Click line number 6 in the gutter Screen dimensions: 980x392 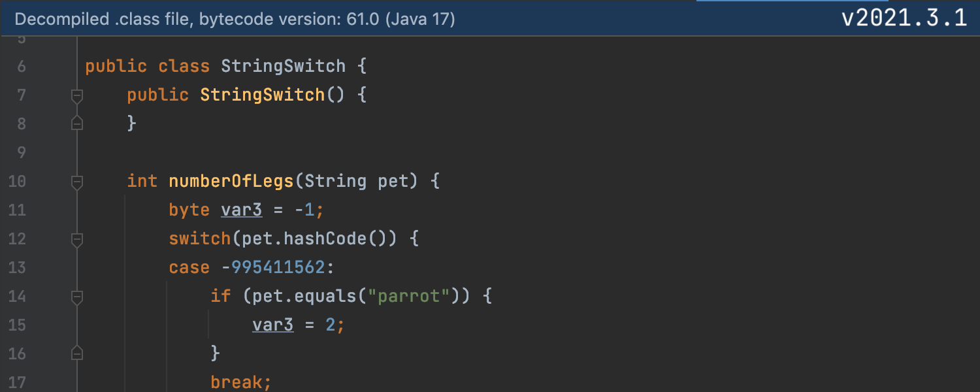click(21, 66)
